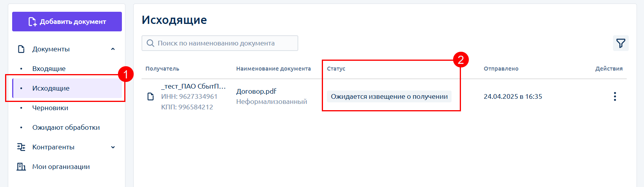
Task: Open Ожидают обработки list
Action: (x=66, y=127)
